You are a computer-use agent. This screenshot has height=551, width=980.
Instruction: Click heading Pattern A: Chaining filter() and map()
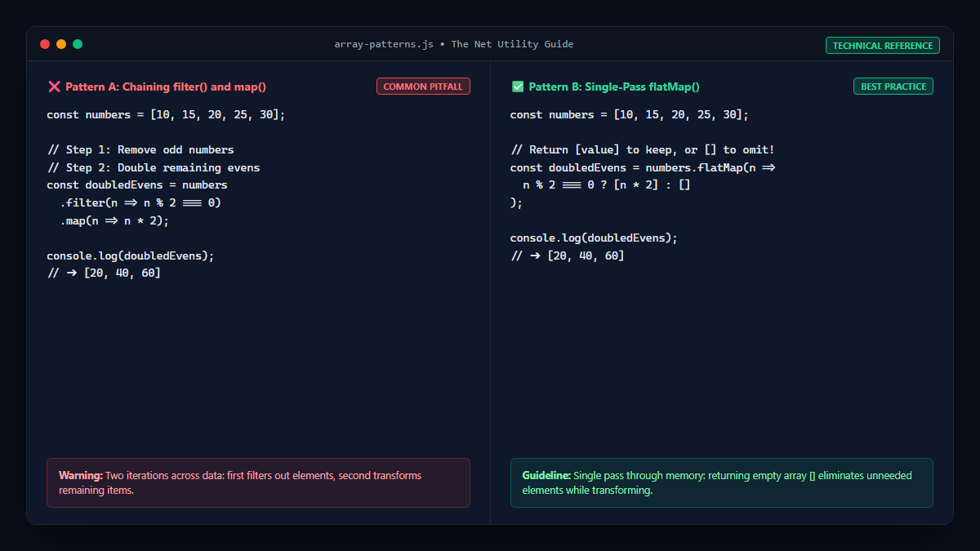[166, 87]
